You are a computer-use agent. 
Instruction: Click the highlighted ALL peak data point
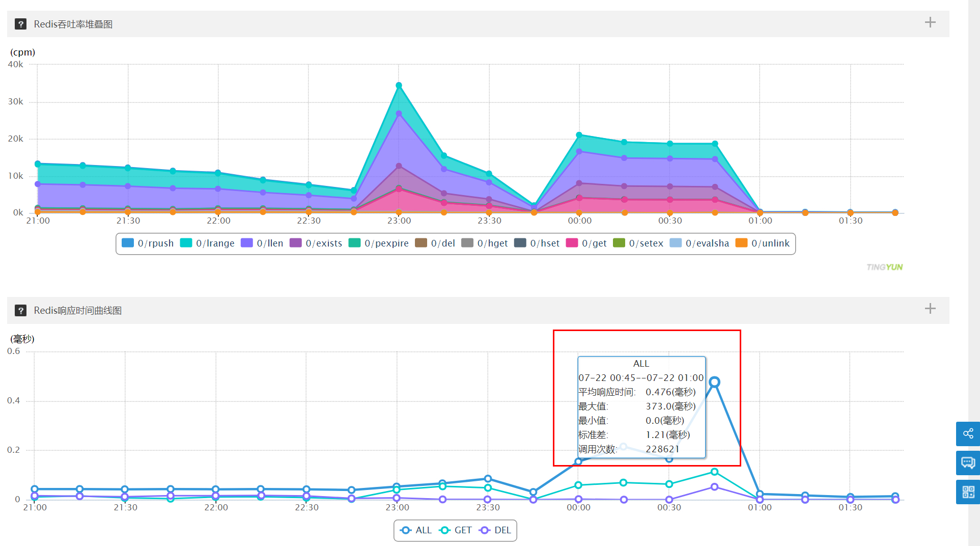pos(714,382)
